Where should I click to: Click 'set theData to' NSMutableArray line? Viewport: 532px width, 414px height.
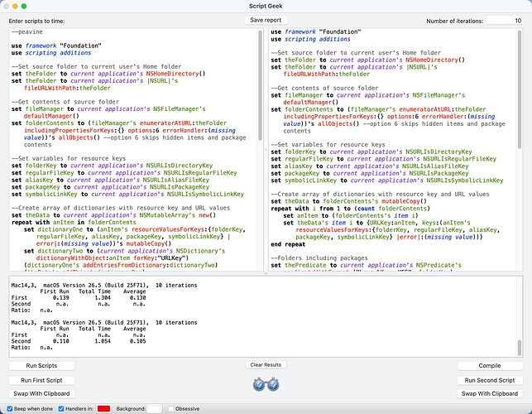click(113, 215)
